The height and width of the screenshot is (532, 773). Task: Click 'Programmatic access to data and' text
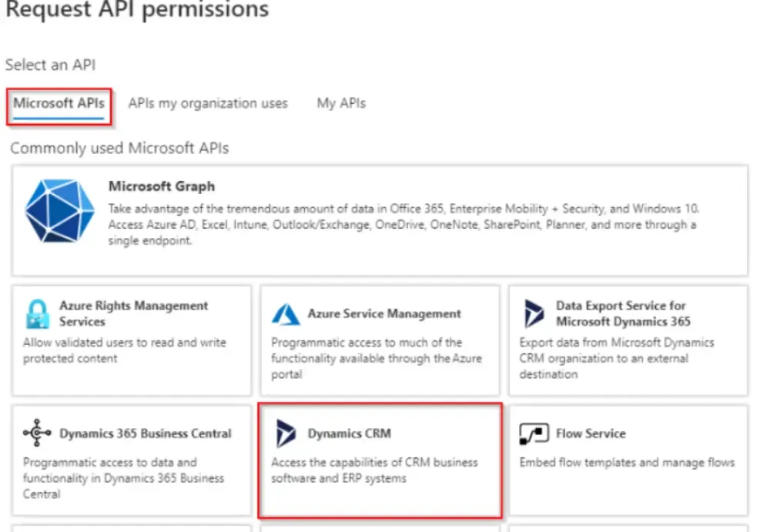pyautogui.click(x=110, y=463)
